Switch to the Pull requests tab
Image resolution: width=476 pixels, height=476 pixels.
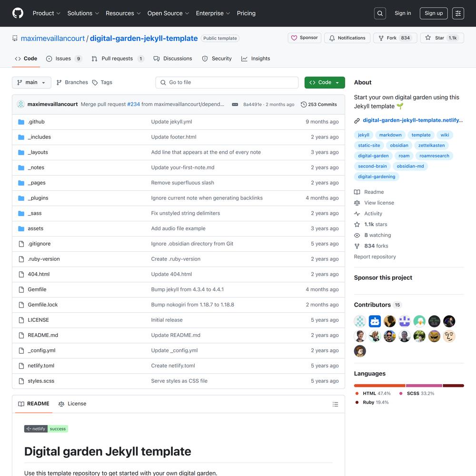pyautogui.click(x=118, y=59)
